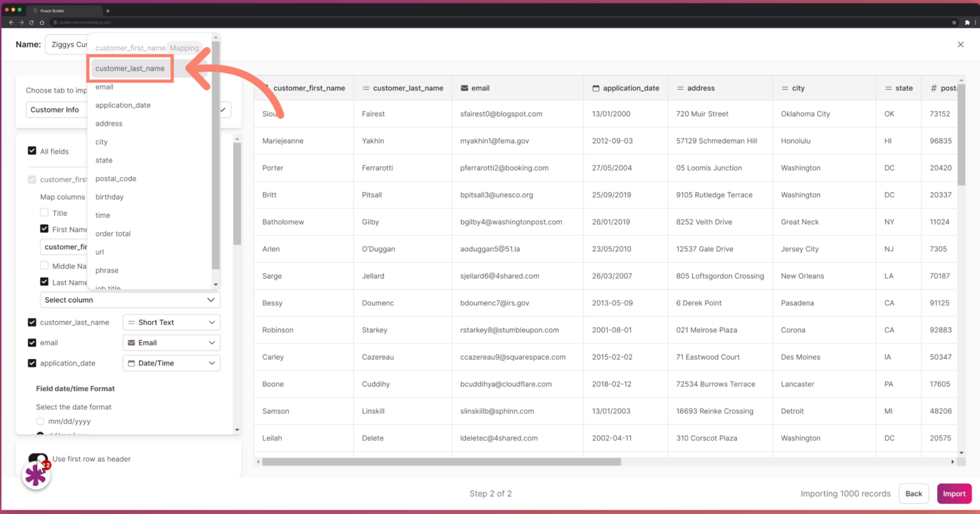This screenshot has width=980, height=514.
Task: Close the import dialog with the X icon
Action: coord(960,44)
